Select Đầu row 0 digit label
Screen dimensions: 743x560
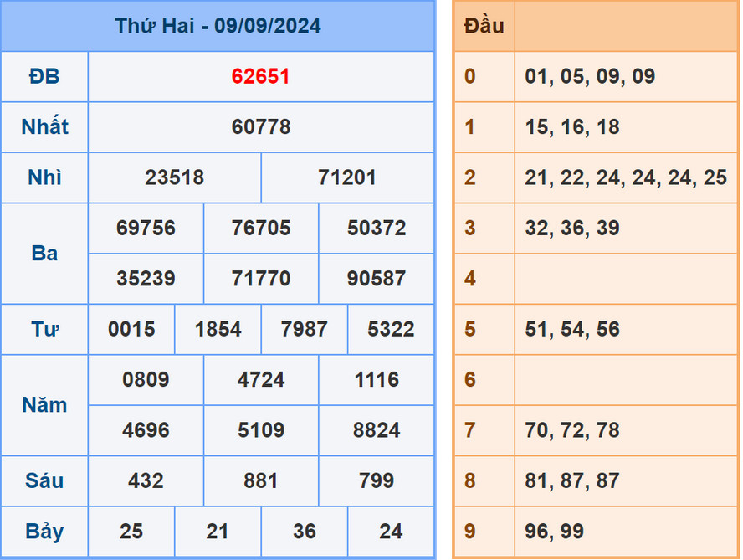470,76
